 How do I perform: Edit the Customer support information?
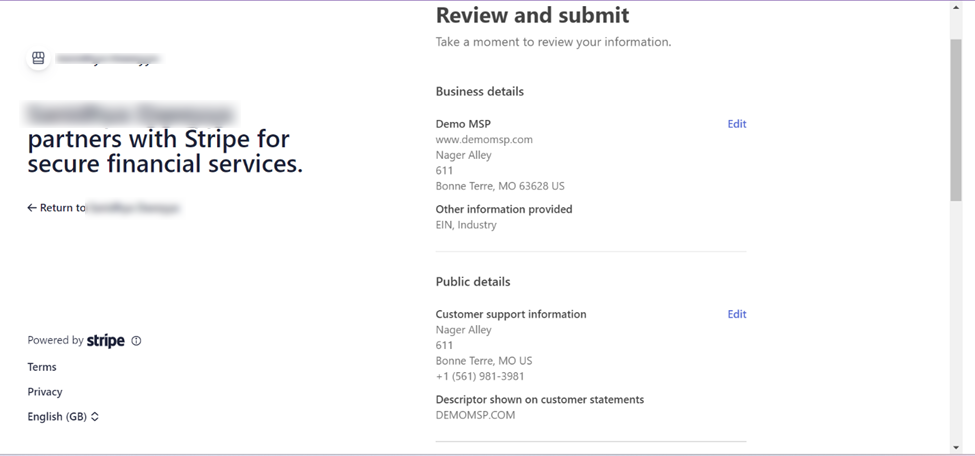pos(736,314)
